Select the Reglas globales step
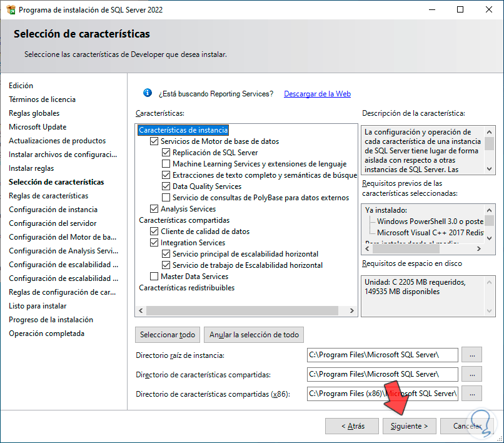This screenshot has width=504, height=443. pos(34,113)
